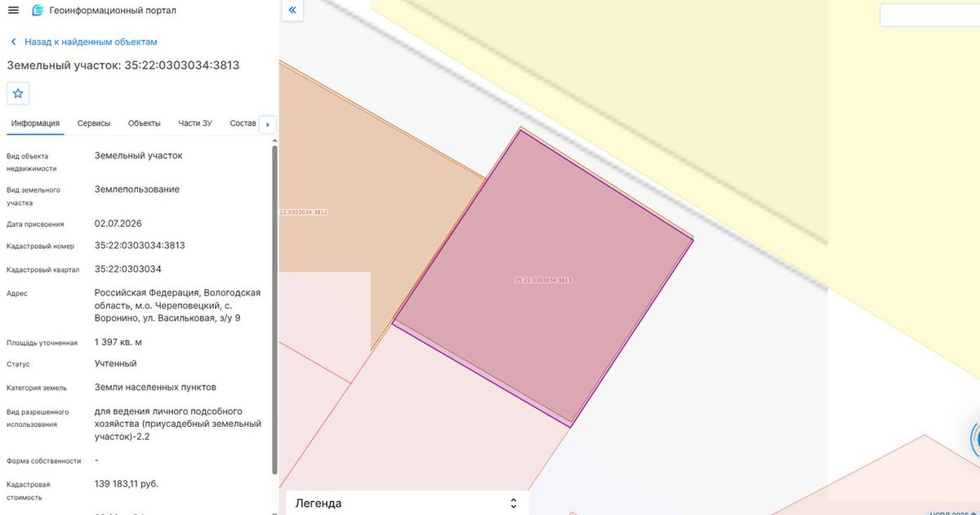Click the heading "Земельный участок: 35:22:0303034:3813"
Image resolution: width=980 pixels, height=515 pixels.
point(123,65)
